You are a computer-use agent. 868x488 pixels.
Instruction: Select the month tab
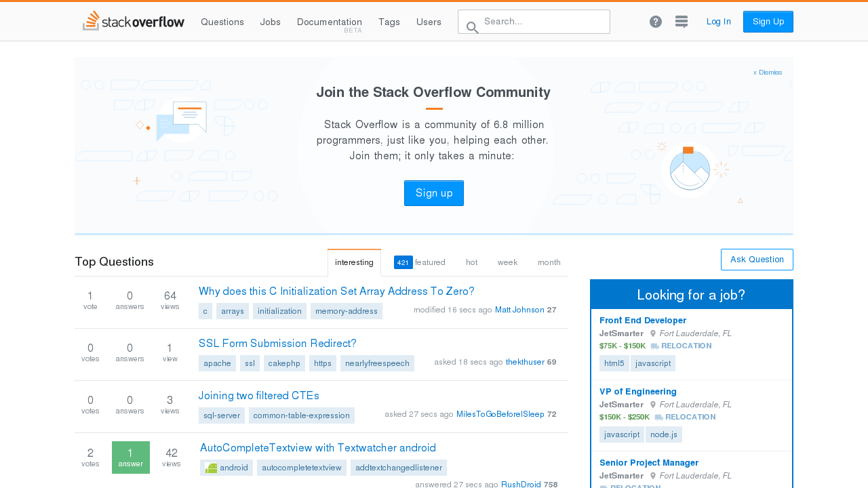[549, 262]
